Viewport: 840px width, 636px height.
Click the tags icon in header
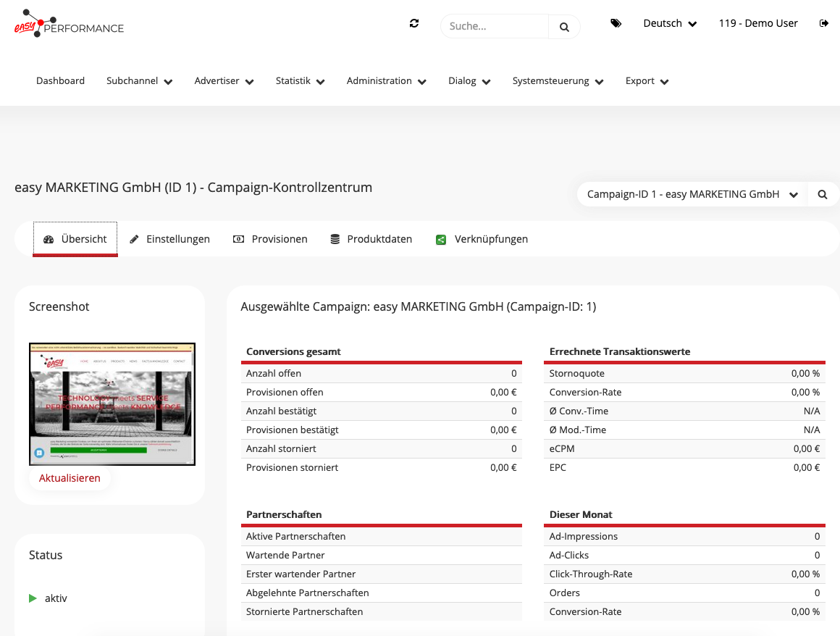[616, 23]
